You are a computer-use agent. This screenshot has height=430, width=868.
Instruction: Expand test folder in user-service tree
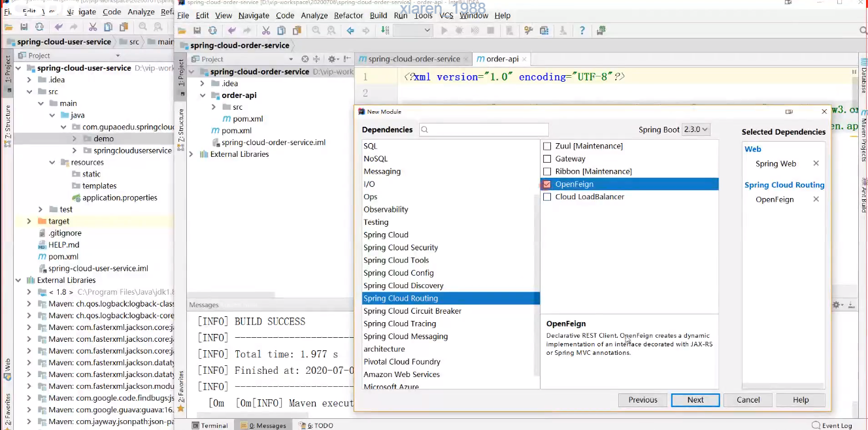point(41,209)
